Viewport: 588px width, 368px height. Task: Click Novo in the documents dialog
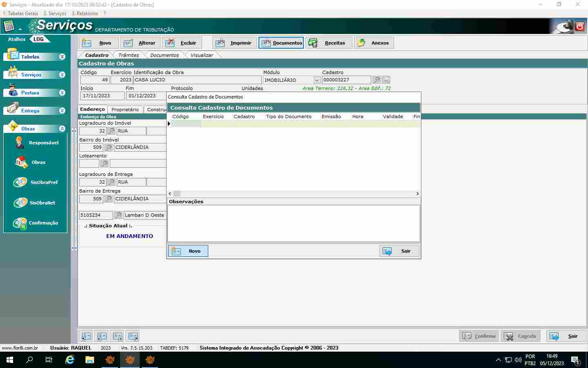coord(188,251)
